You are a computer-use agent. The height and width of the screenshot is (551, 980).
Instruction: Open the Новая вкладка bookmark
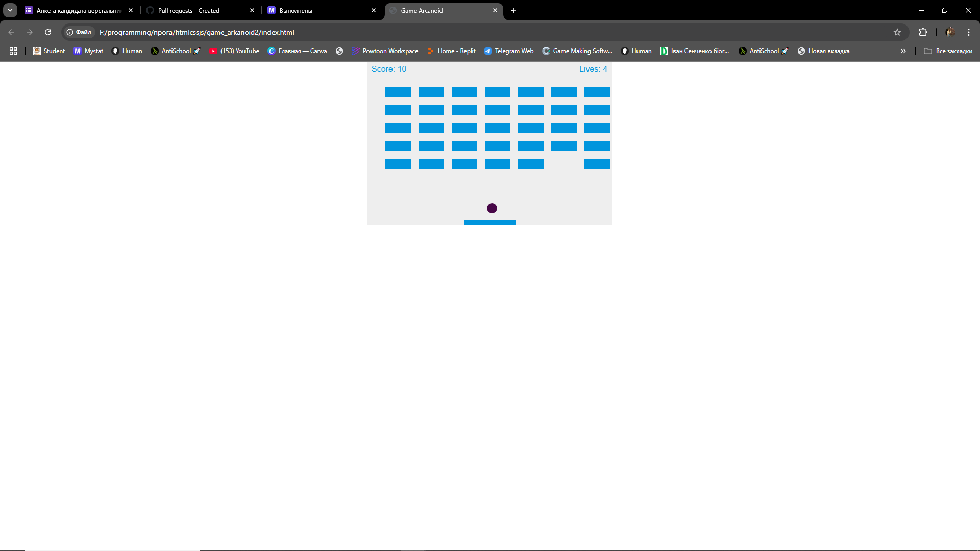[823, 51]
